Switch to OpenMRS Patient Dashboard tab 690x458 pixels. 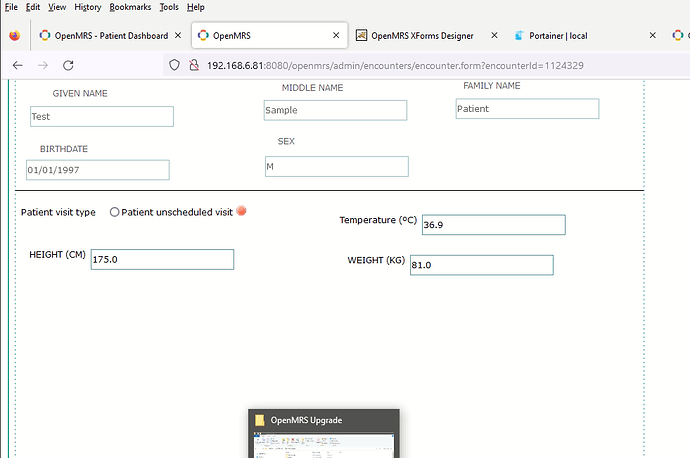point(105,35)
